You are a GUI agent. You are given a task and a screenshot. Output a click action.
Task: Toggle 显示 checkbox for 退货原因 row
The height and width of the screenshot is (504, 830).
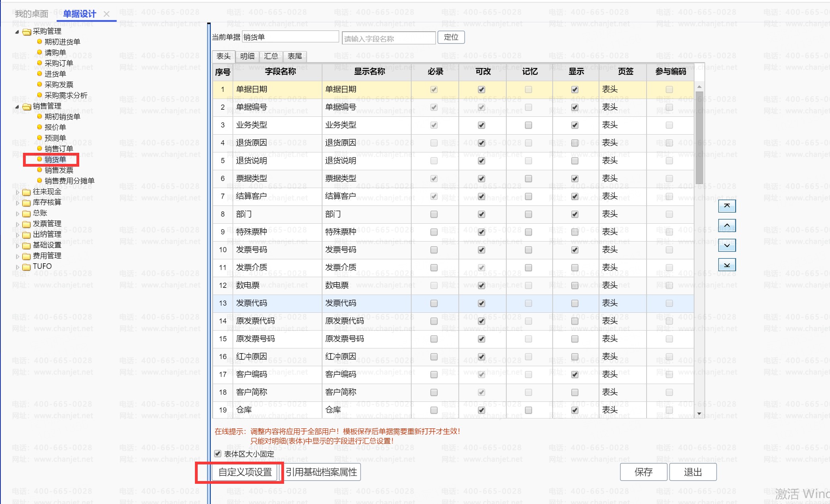[575, 143]
